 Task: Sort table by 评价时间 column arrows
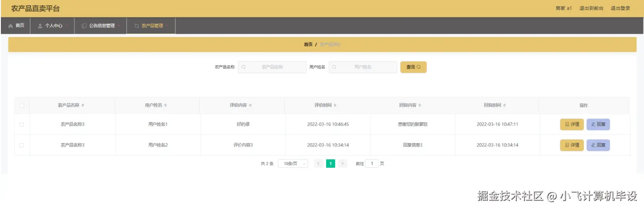pyautogui.click(x=335, y=106)
